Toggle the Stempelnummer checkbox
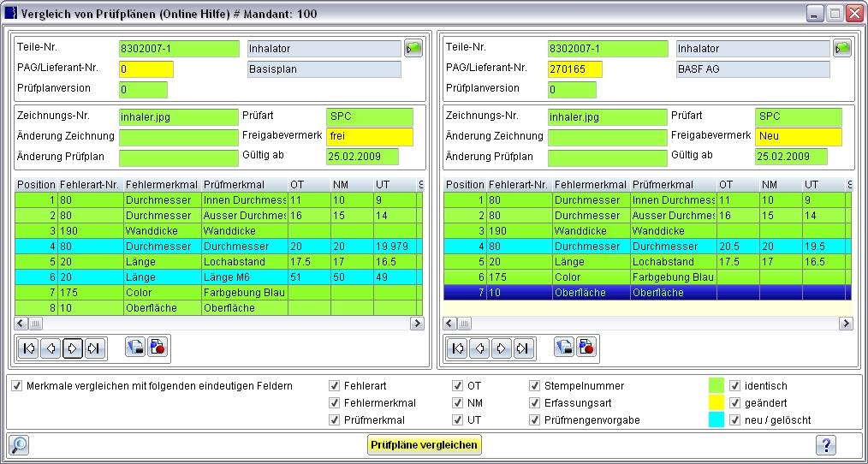 [535, 386]
